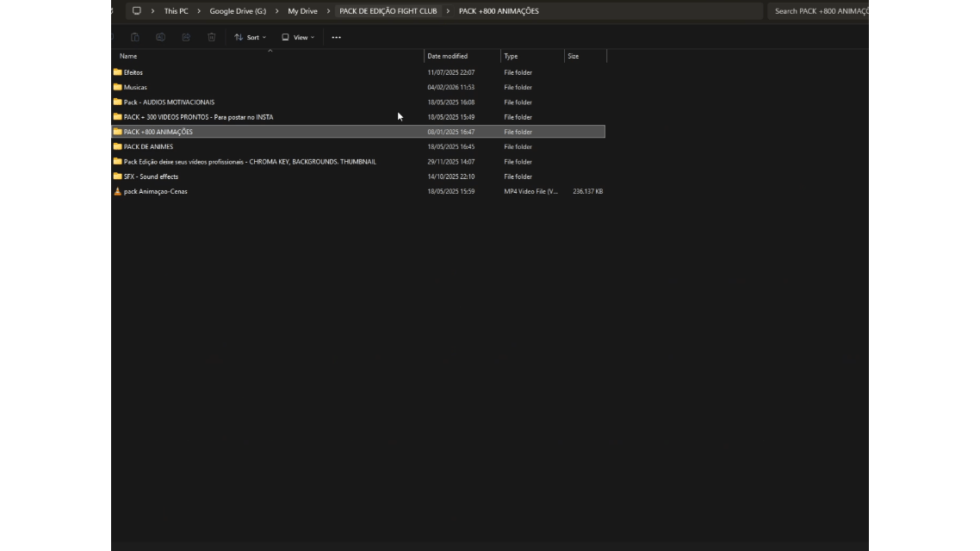Select the SFX - Sound effects folder
The width and height of the screenshot is (980, 551).
tap(151, 176)
